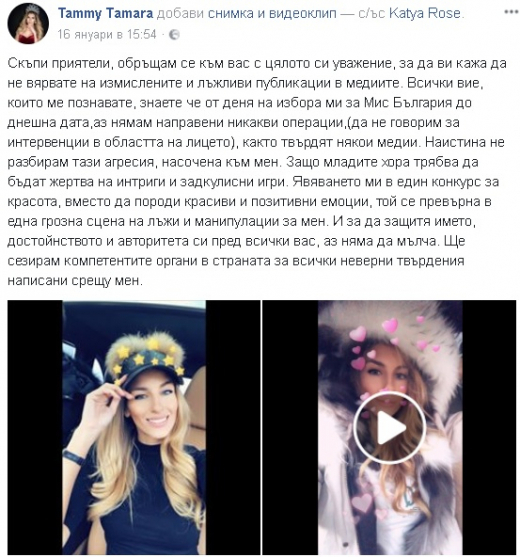Open the post timestamp '16 януари в 15:54'
The image size is (520, 557).
click(x=107, y=34)
